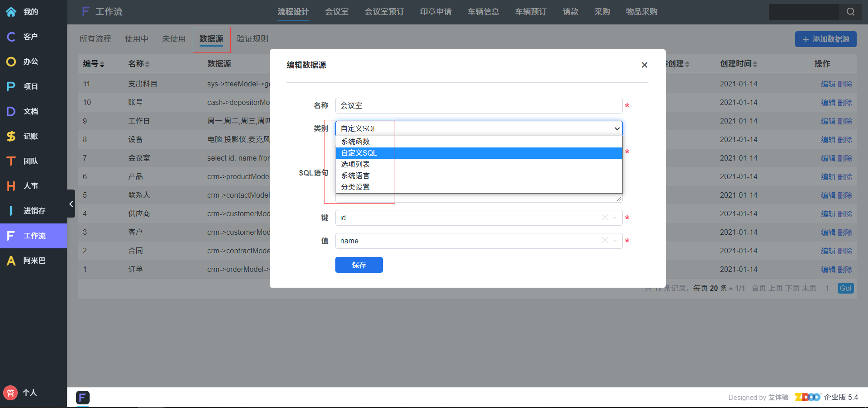Choose 选项列表 in the dropdown
The height and width of the screenshot is (408, 868).
[x=356, y=164]
